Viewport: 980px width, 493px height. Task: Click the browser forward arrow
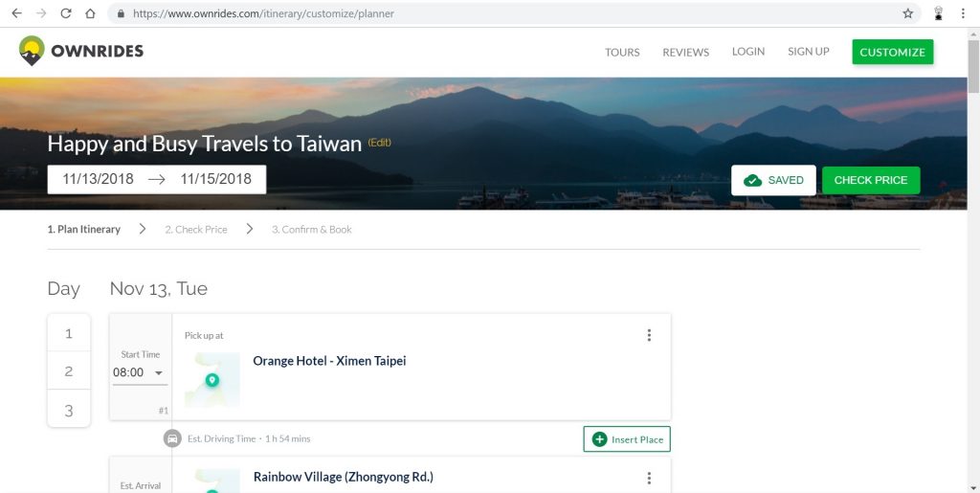[x=41, y=13]
